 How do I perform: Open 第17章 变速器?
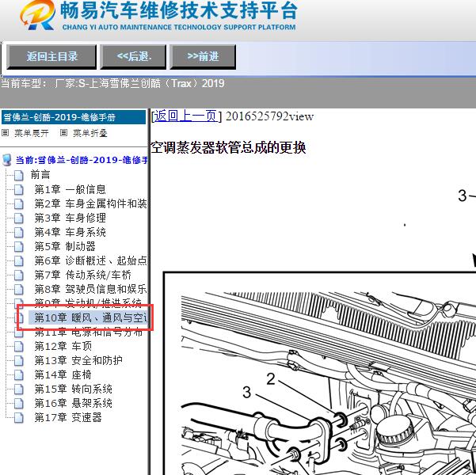(x=68, y=418)
